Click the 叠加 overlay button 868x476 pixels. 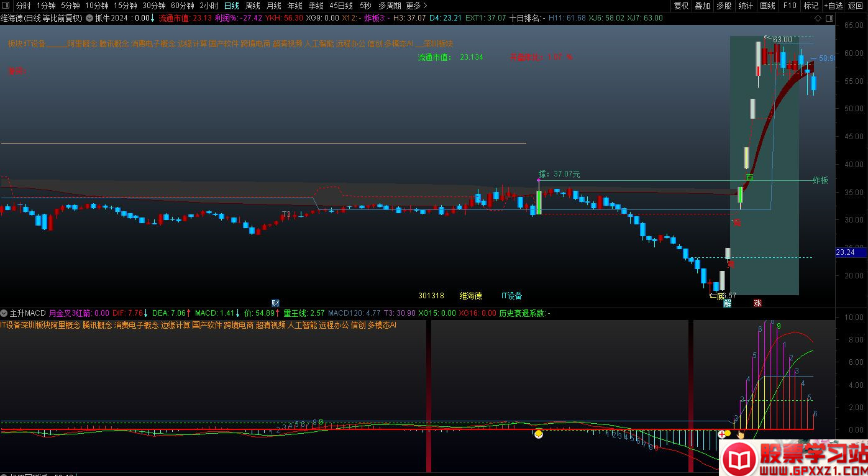[702, 6]
